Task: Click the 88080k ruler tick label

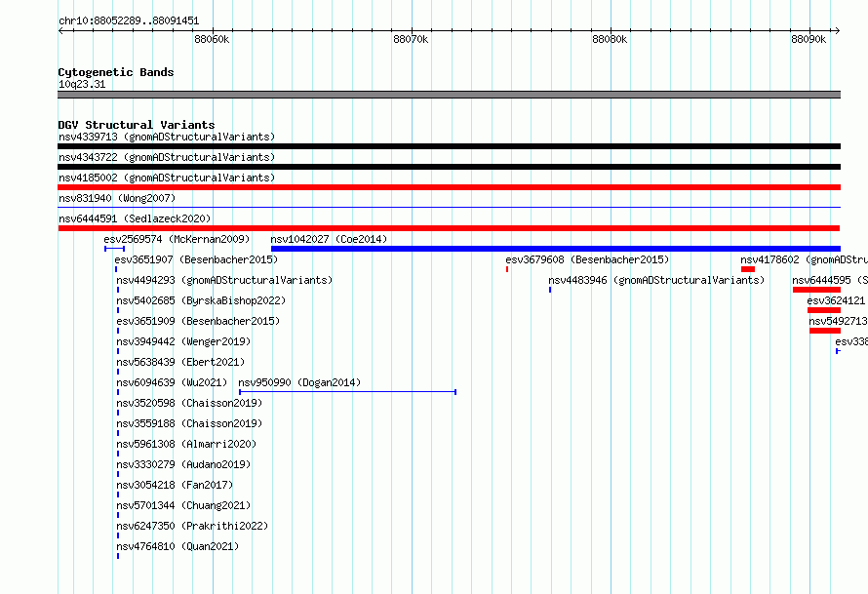Action: pos(610,39)
